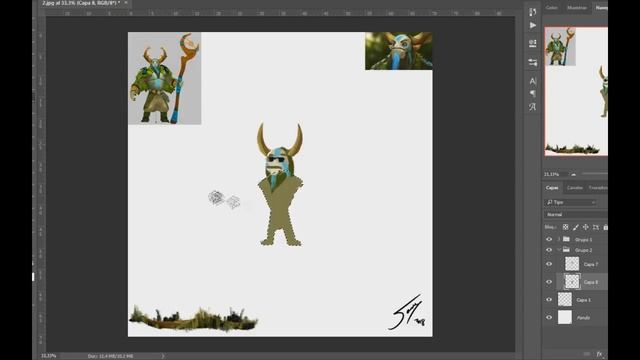The height and width of the screenshot is (360, 640).
Task: Toggle visibility of Capa 8
Action: click(x=549, y=282)
